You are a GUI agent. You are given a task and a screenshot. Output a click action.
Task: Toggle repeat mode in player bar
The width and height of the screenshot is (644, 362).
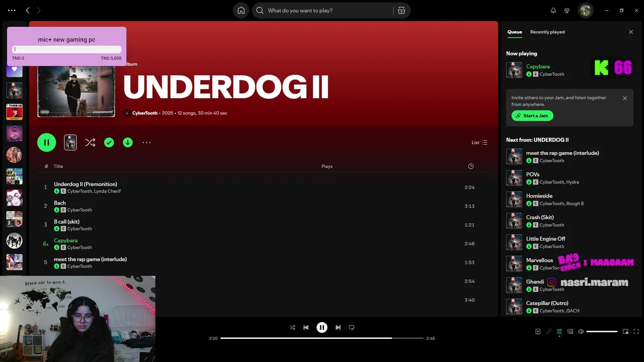click(352, 327)
